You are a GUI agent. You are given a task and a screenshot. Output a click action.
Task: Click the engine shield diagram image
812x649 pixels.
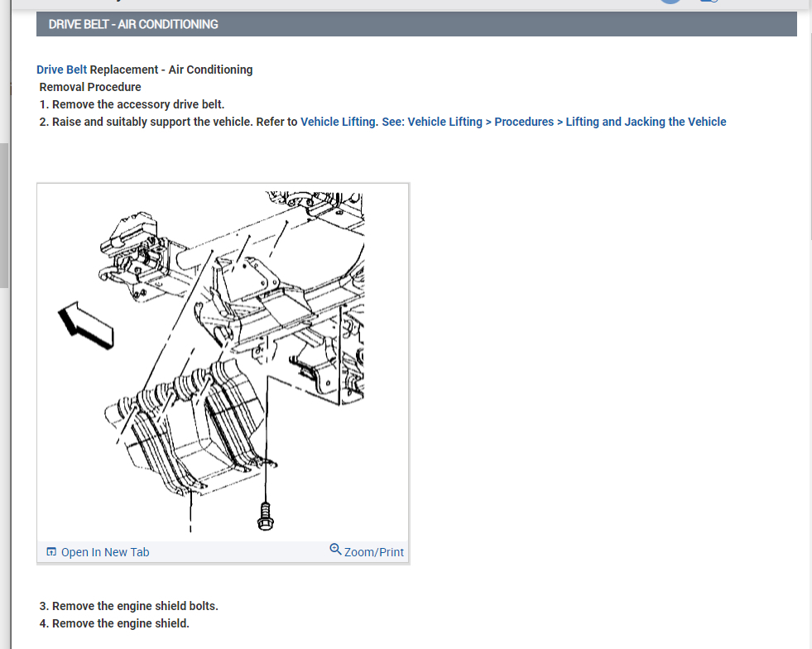click(223, 362)
